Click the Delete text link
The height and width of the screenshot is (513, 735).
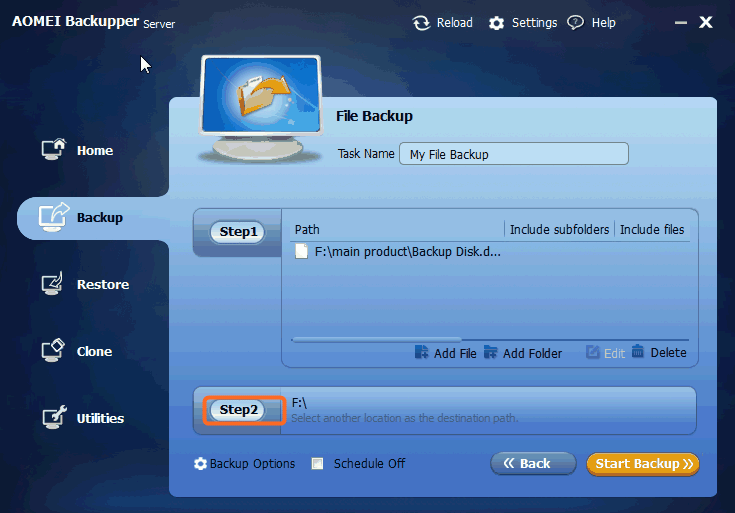click(x=668, y=353)
